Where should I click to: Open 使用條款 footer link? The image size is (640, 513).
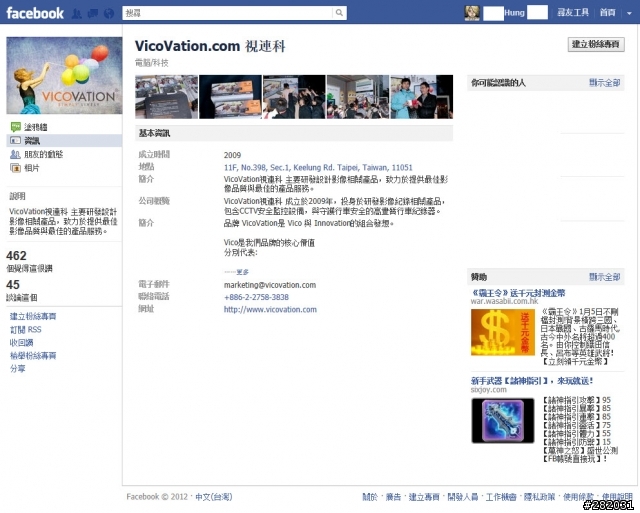coord(578,497)
